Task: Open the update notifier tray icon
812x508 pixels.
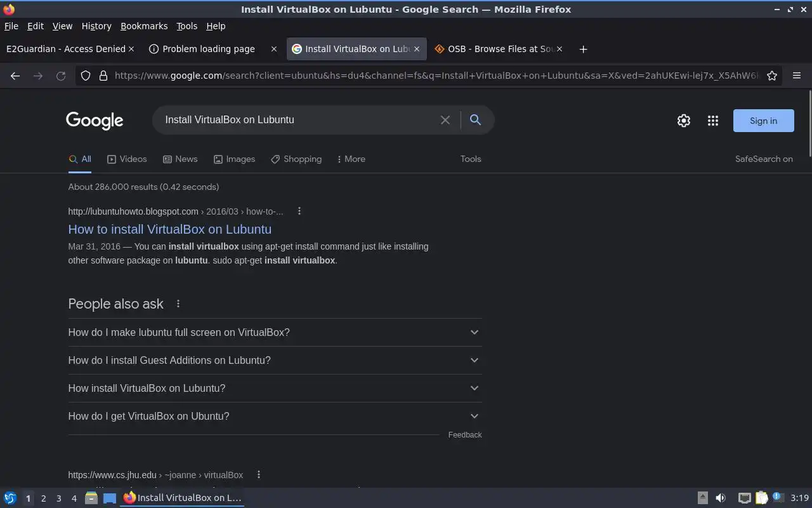Action: coord(778,498)
